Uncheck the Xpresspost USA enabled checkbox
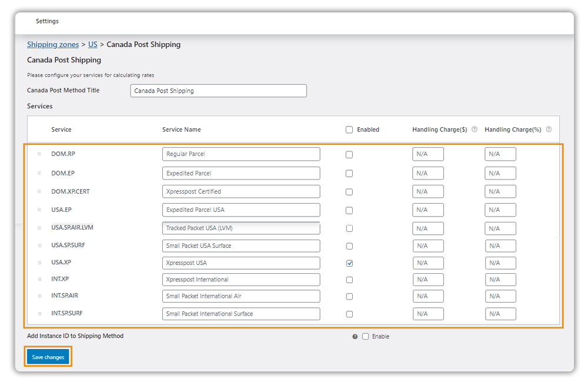The height and width of the screenshot is (385, 588). 349,263
